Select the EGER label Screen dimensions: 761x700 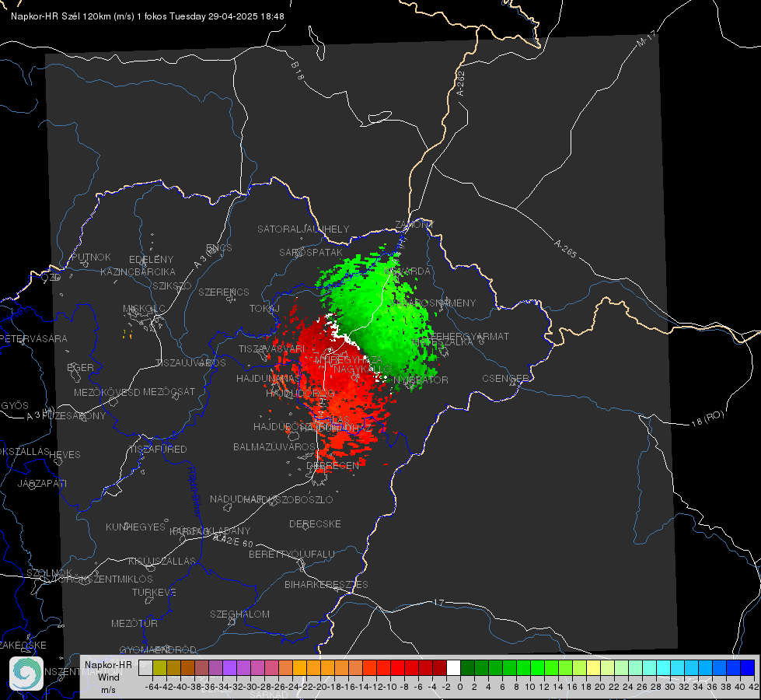81,367
